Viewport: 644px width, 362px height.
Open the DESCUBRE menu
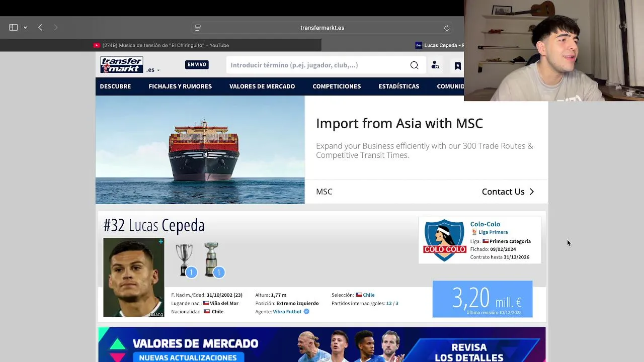click(x=115, y=86)
